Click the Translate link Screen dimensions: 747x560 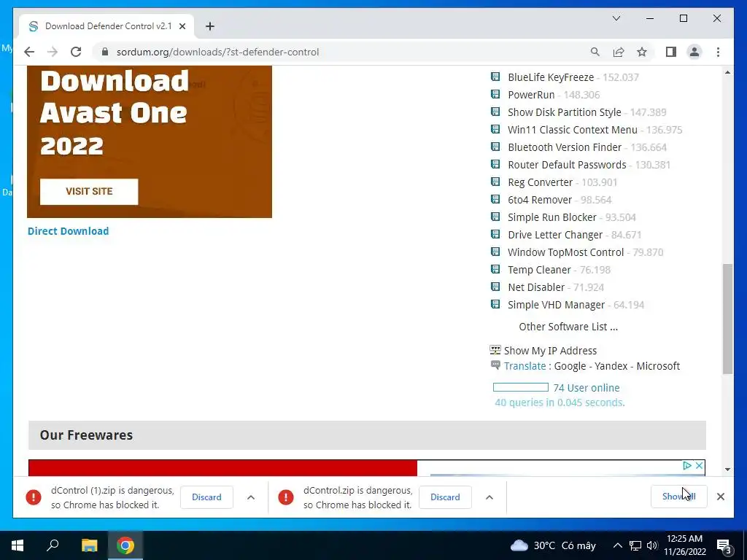tap(525, 366)
